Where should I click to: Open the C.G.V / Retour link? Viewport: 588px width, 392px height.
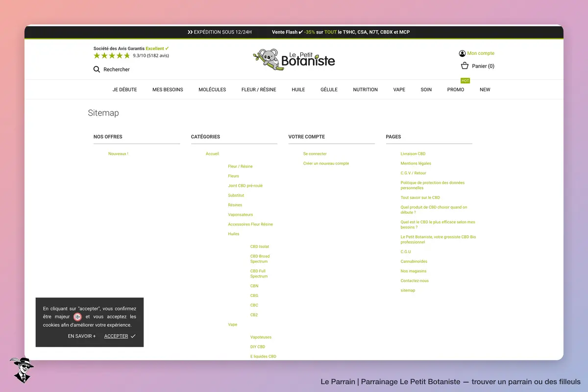(x=414, y=173)
